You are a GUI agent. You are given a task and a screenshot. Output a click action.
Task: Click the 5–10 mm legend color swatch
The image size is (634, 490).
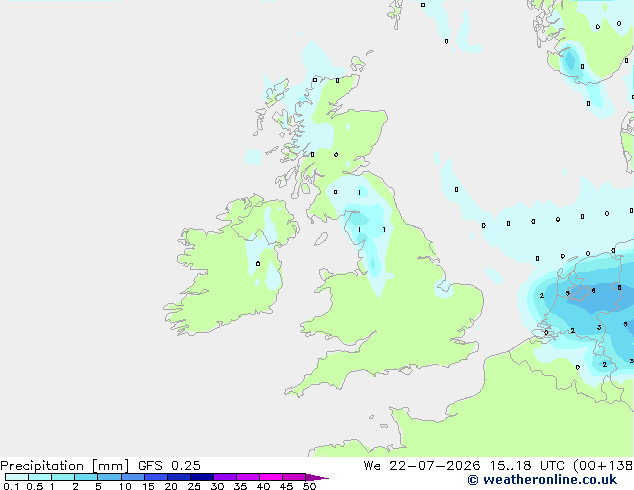[109, 477]
